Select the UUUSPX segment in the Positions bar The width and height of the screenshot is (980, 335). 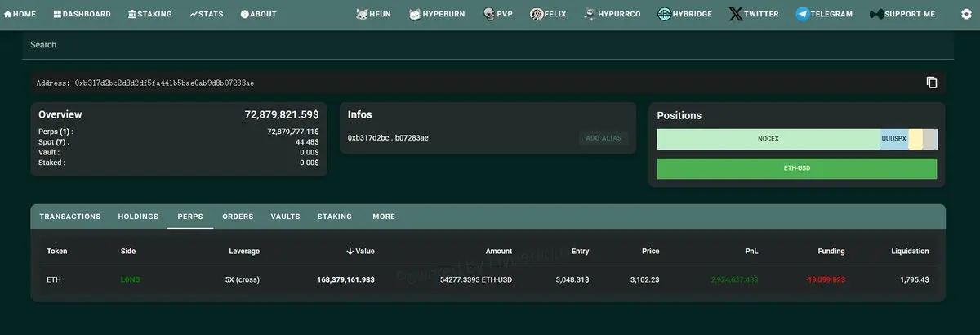coord(894,139)
